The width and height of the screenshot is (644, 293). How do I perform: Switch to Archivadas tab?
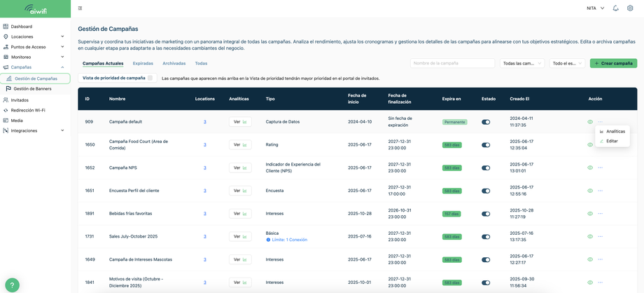[174, 63]
